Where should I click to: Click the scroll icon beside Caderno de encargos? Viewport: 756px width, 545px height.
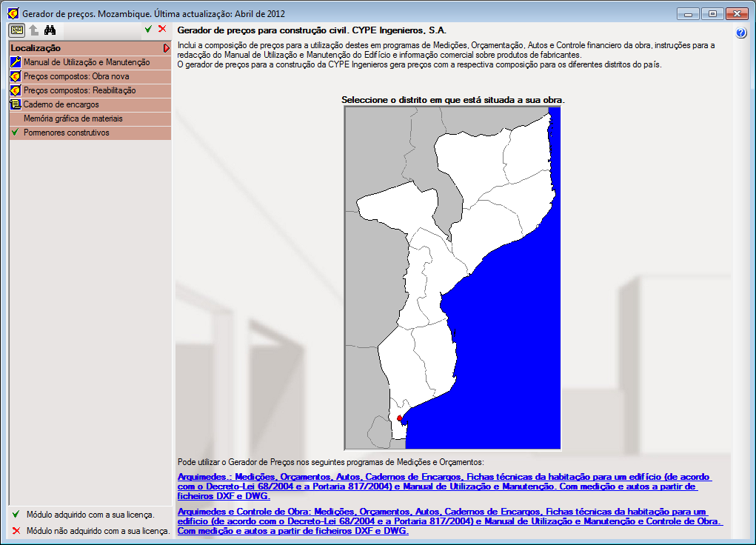click(x=16, y=104)
